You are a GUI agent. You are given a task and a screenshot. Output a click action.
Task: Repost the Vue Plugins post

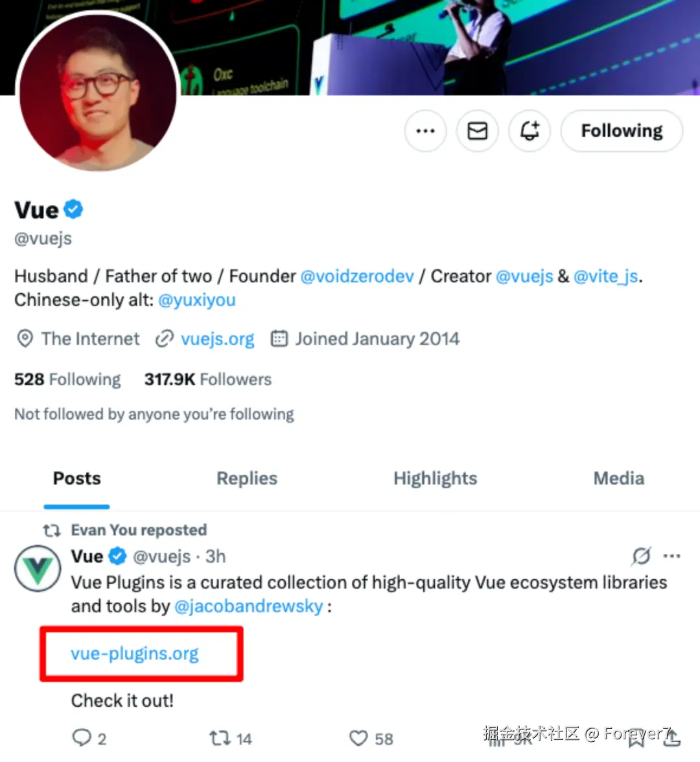220,738
